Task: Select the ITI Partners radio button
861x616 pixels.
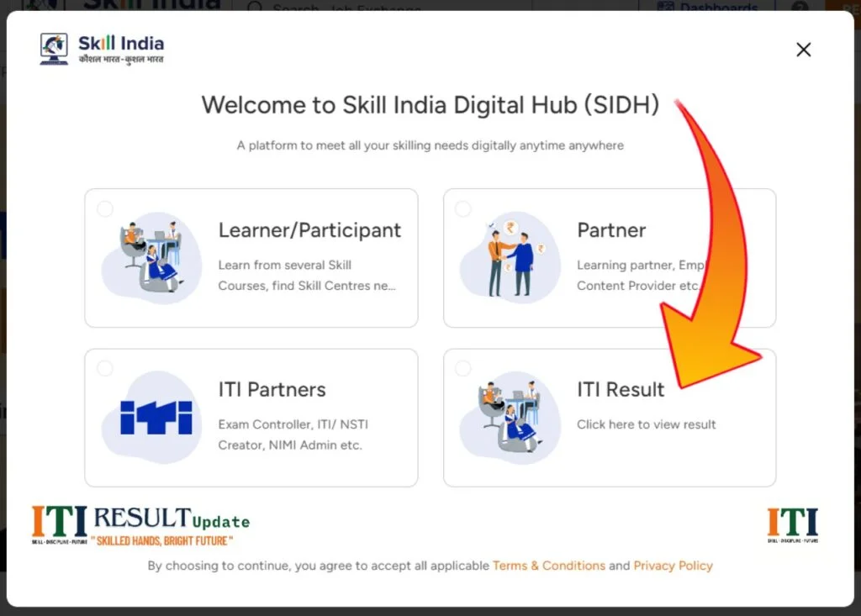Action: pyautogui.click(x=105, y=368)
